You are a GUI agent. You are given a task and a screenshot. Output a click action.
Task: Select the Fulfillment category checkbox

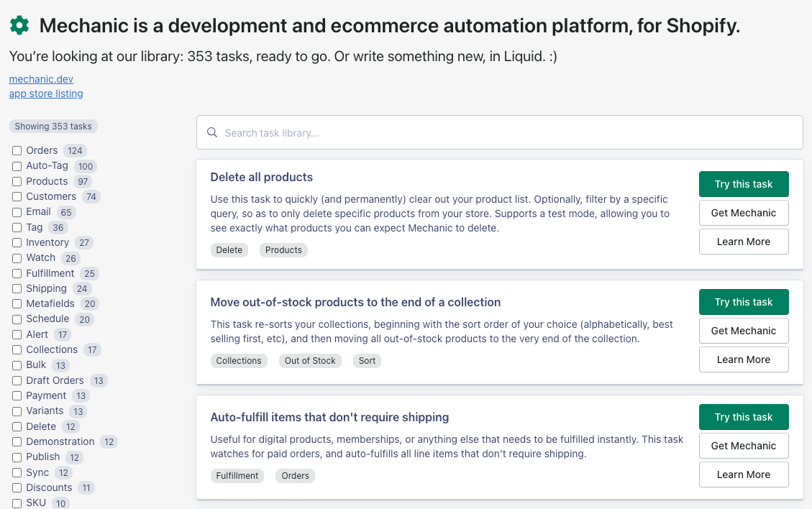coord(17,274)
